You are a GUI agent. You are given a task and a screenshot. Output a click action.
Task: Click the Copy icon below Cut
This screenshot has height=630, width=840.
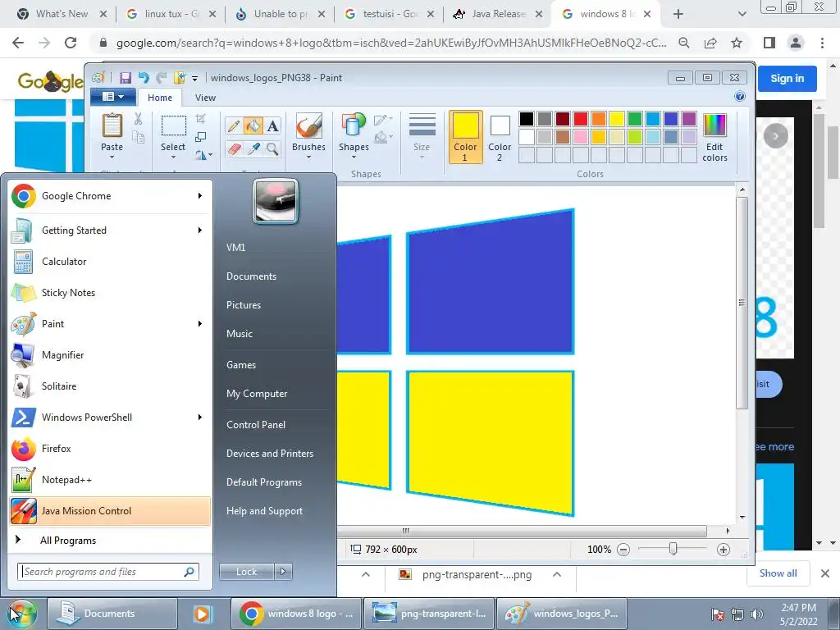tap(138, 138)
